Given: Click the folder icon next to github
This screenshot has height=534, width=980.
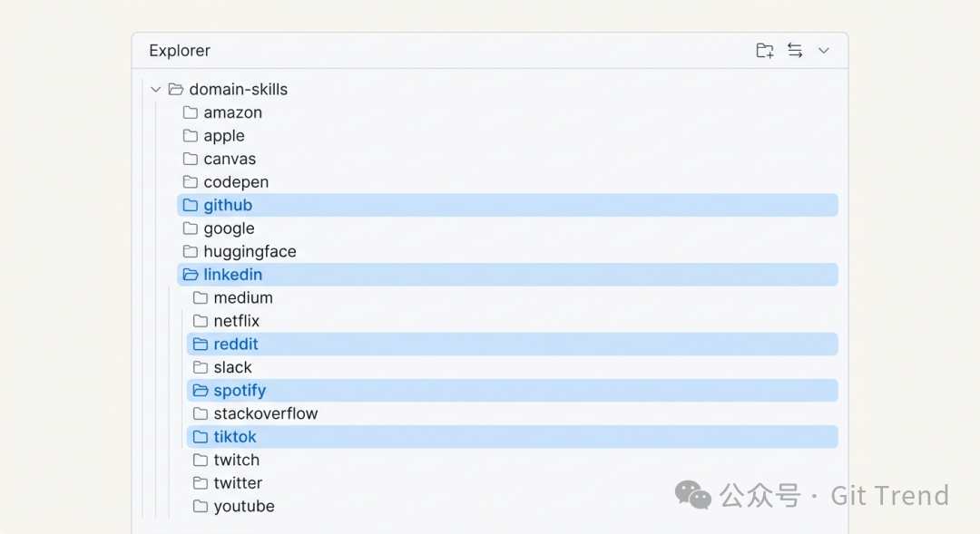Looking at the screenshot, I should tap(190, 205).
